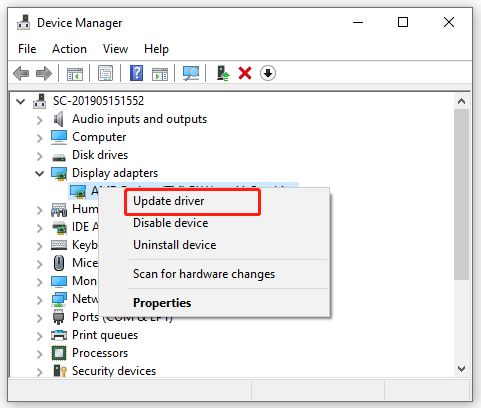Collapse the SC-201905151552 root node

point(21,101)
